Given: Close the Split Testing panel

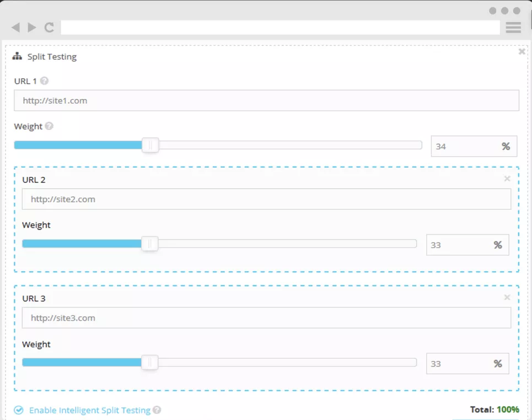Looking at the screenshot, I should [522, 52].
